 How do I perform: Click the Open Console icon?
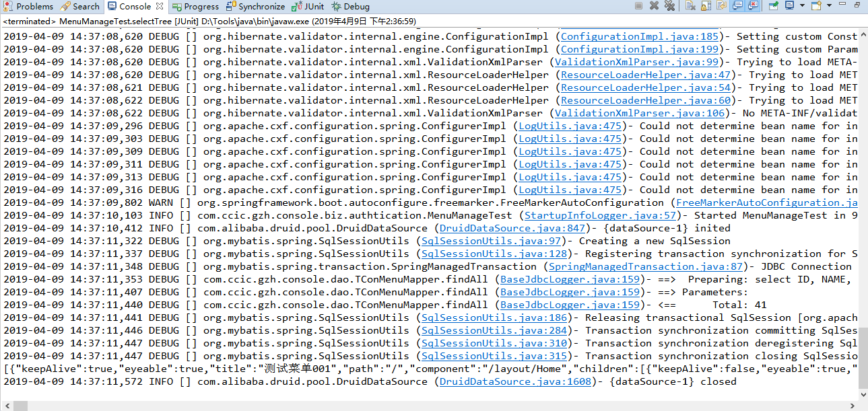tap(816, 6)
